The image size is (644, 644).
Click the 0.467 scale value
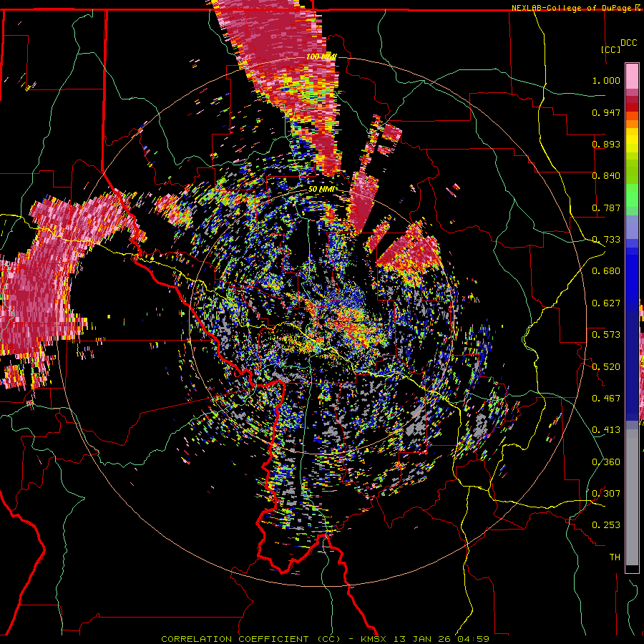606,399
